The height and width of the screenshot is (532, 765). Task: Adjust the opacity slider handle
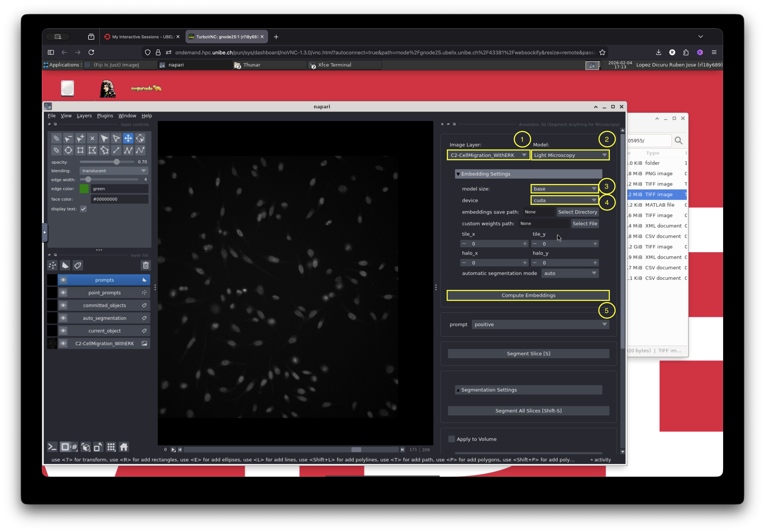(x=116, y=162)
